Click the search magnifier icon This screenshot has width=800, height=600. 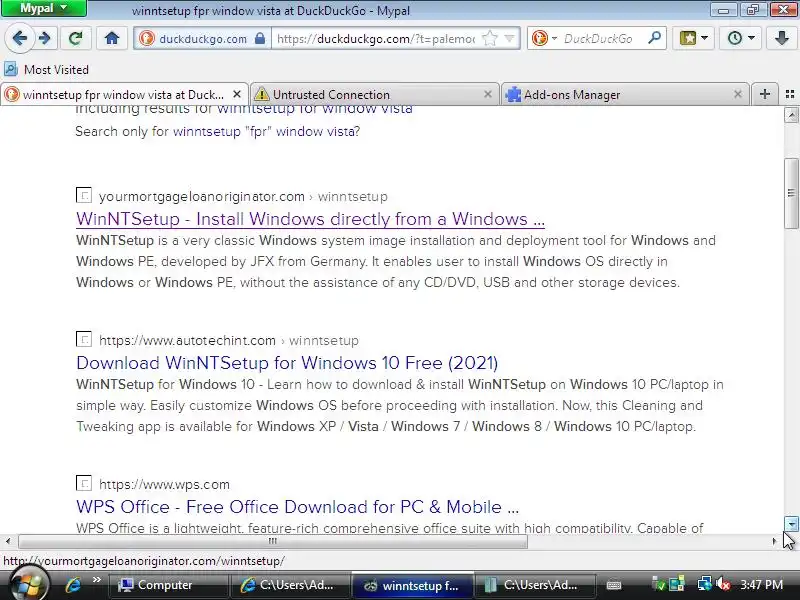coord(654,38)
